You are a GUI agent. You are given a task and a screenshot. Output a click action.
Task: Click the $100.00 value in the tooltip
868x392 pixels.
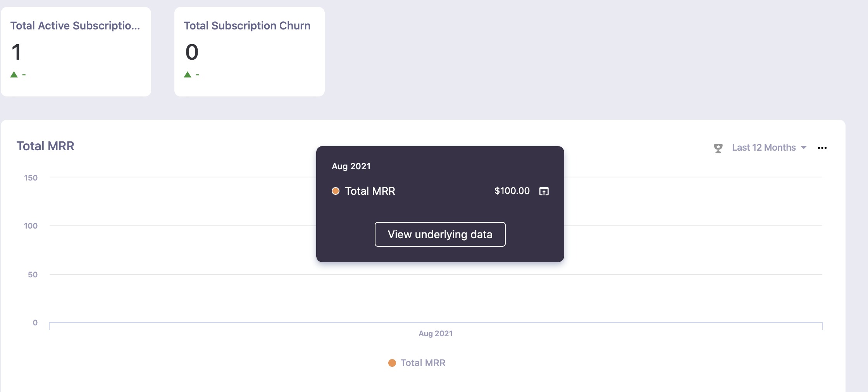(512, 191)
